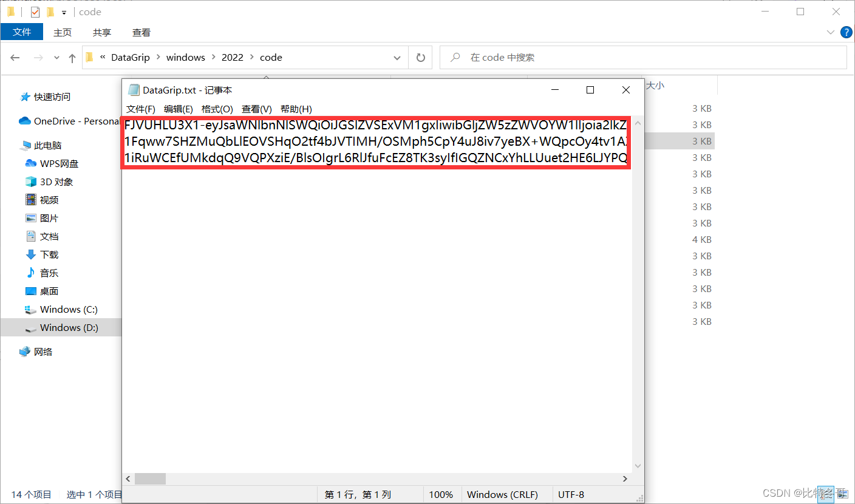
Task: Toggle the checkmark icon on the Quick Access Toolbar
Action: pos(35,11)
